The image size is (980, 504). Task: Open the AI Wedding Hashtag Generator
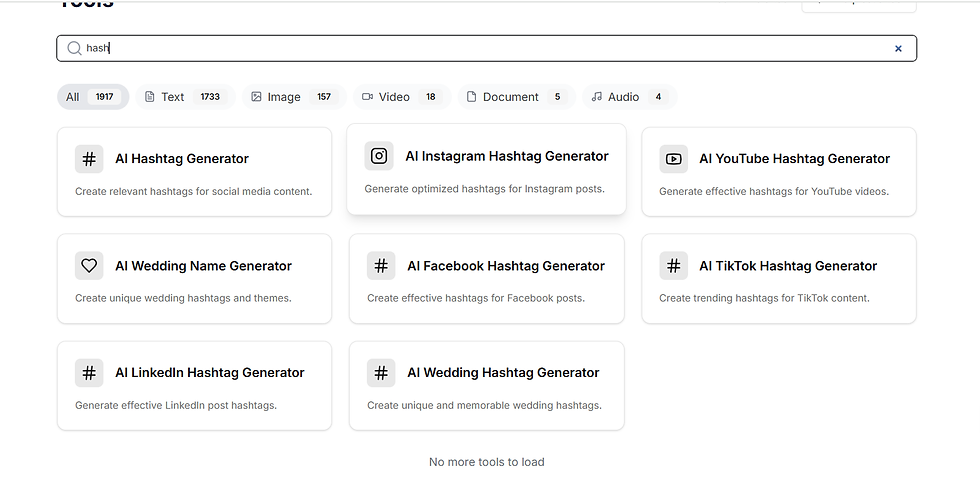tap(486, 386)
